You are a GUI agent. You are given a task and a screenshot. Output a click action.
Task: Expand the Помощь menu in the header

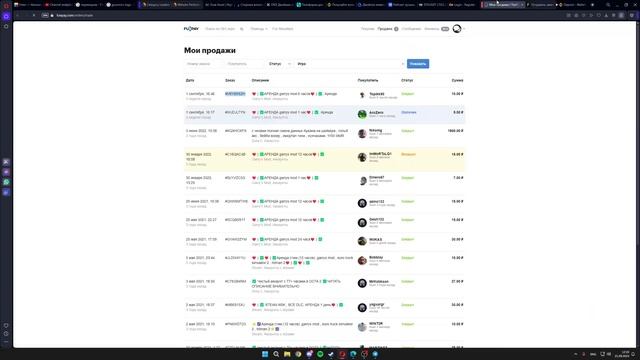pyautogui.click(x=259, y=29)
